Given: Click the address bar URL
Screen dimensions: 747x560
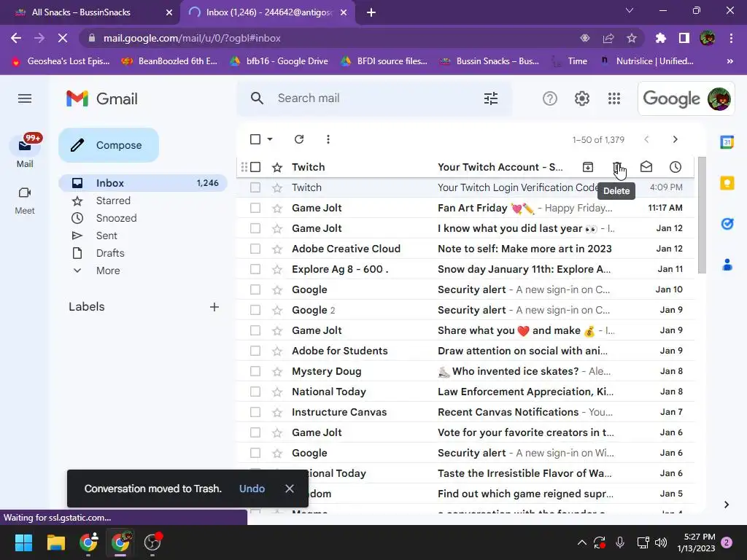Looking at the screenshot, I should [192, 38].
